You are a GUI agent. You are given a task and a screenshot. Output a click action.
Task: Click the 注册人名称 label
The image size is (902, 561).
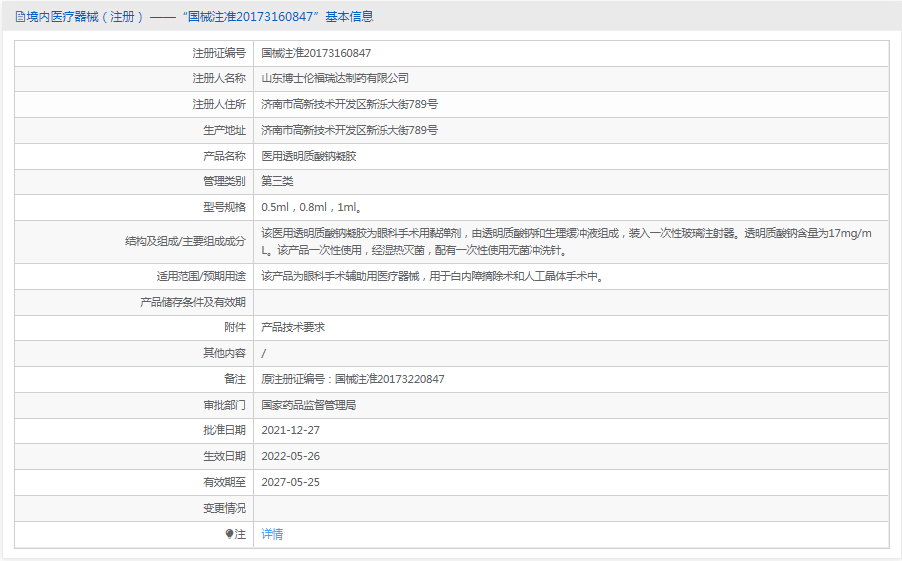pos(219,78)
